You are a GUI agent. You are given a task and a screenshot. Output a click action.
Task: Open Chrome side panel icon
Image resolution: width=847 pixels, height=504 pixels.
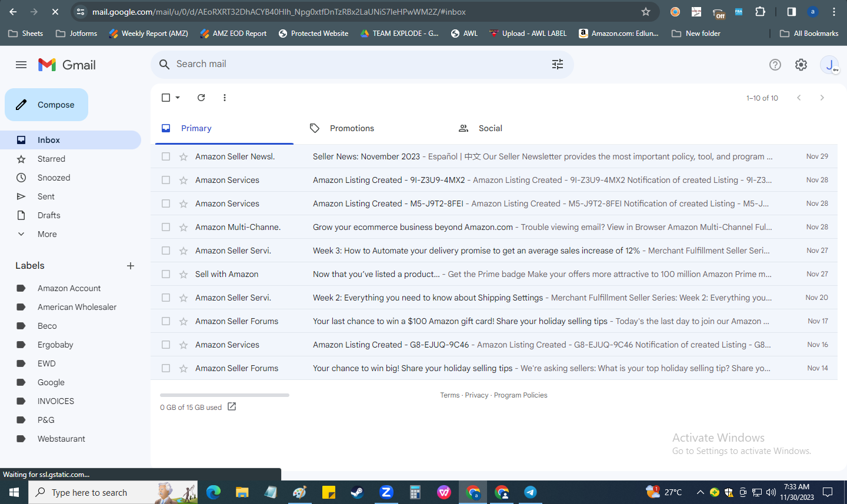click(x=792, y=12)
